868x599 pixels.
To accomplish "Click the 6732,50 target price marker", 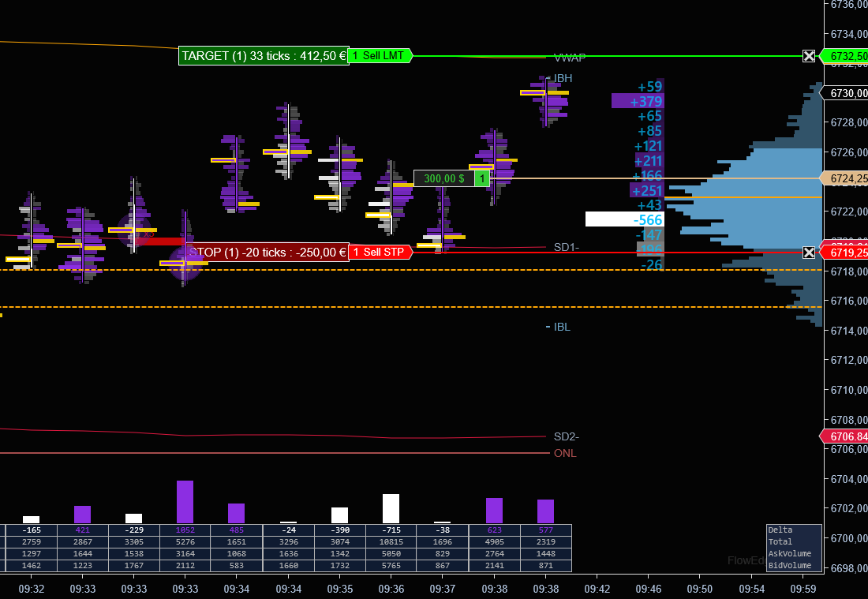I will tap(844, 56).
